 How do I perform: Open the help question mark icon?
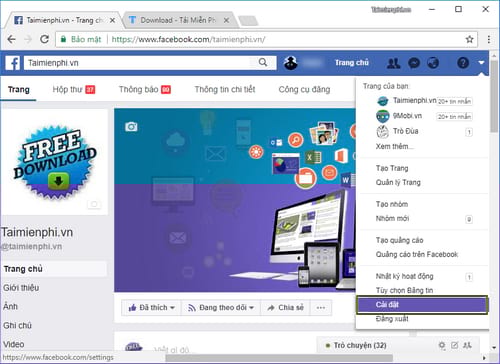pyautogui.click(x=463, y=63)
